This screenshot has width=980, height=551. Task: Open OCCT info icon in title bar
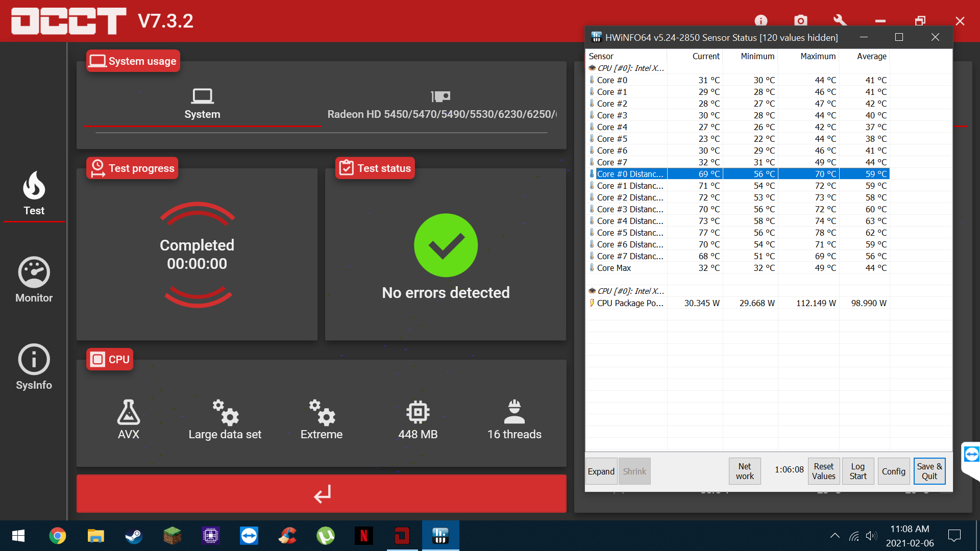(761, 21)
